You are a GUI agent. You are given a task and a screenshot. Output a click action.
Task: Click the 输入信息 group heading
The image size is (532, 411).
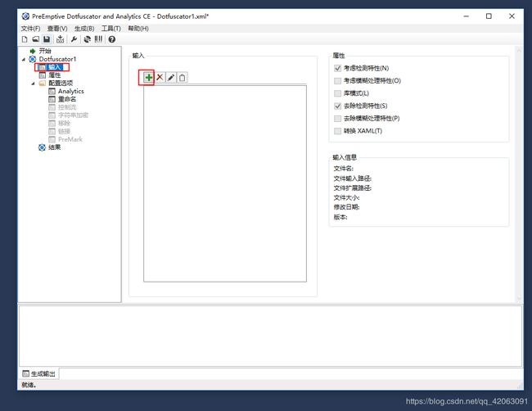[x=345, y=157]
